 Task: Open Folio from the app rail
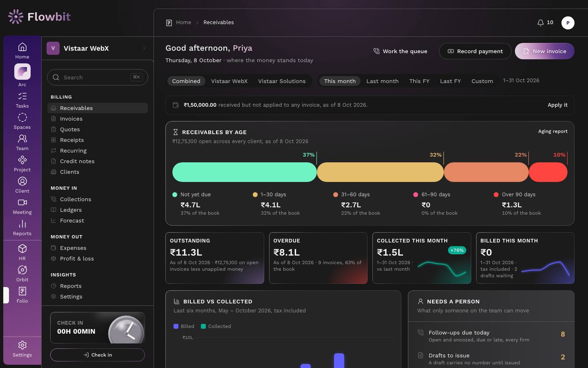pyautogui.click(x=22, y=295)
